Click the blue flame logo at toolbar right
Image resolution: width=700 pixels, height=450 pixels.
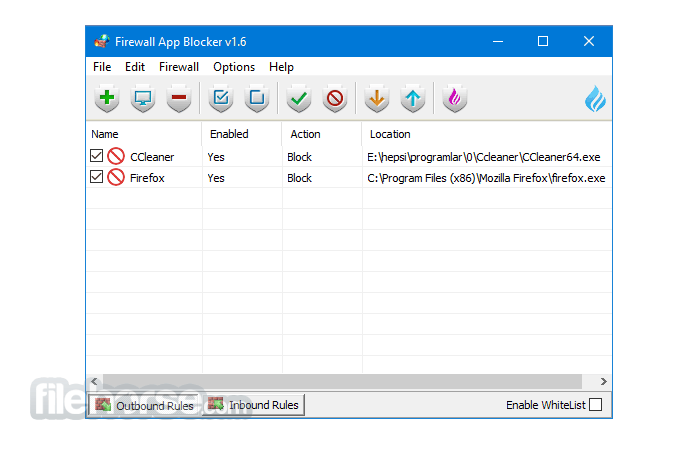point(596,99)
